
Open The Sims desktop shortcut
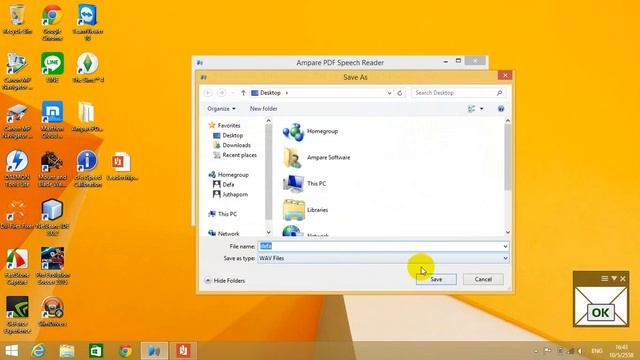pos(87,68)
